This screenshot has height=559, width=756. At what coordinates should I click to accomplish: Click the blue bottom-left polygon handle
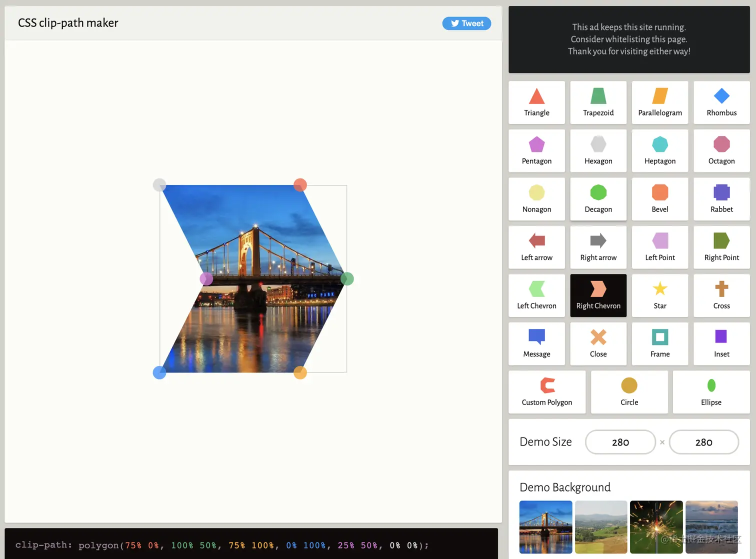coord(159,372)
